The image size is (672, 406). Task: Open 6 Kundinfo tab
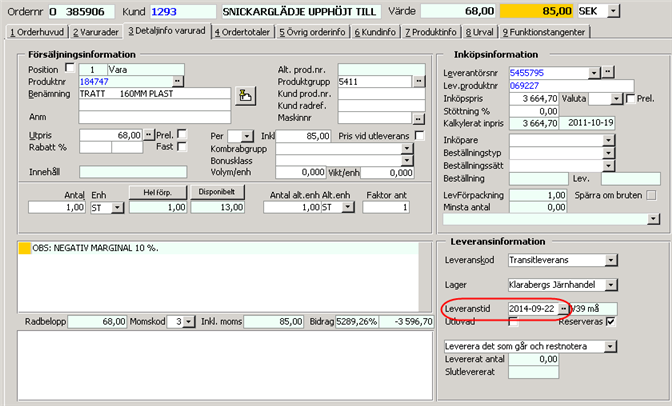375,32
